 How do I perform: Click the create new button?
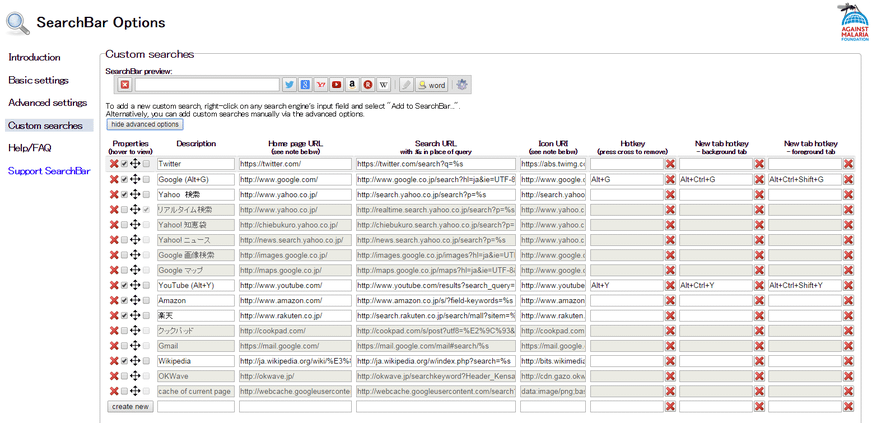(x=130, y=406)
